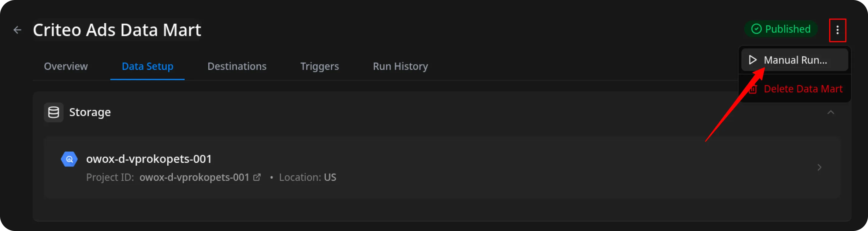Switch to the Overview tab

click(66, 67)
